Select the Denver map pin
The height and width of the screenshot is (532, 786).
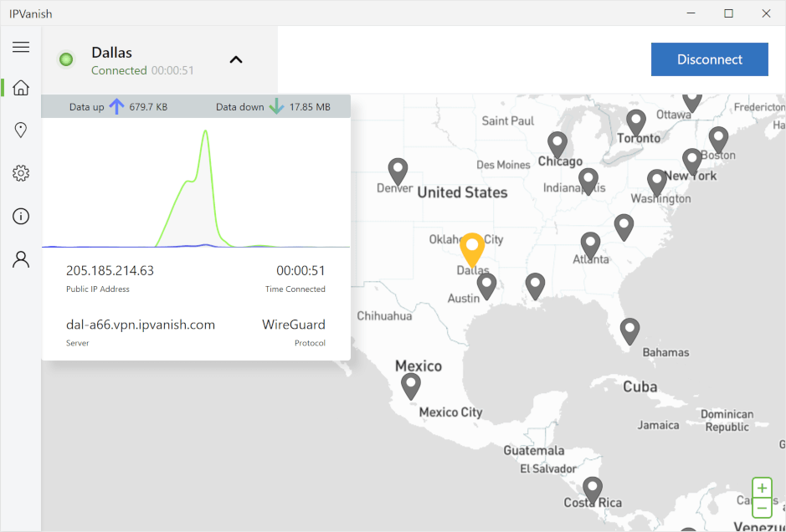[398, 171]
